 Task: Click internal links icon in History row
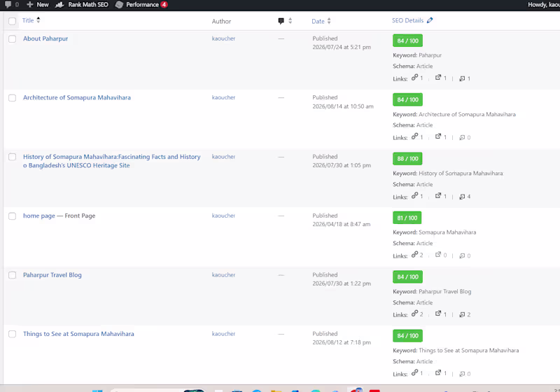[414, 195]
